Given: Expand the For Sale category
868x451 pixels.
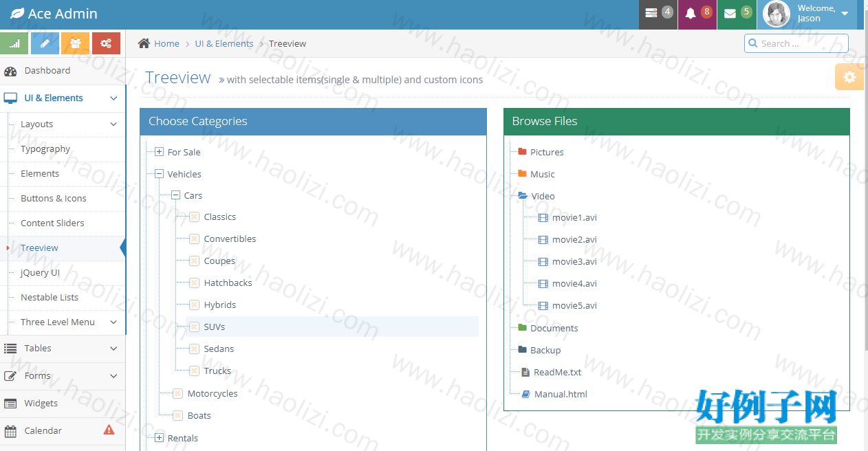Looking at the screenshot, I should (159, 152).
